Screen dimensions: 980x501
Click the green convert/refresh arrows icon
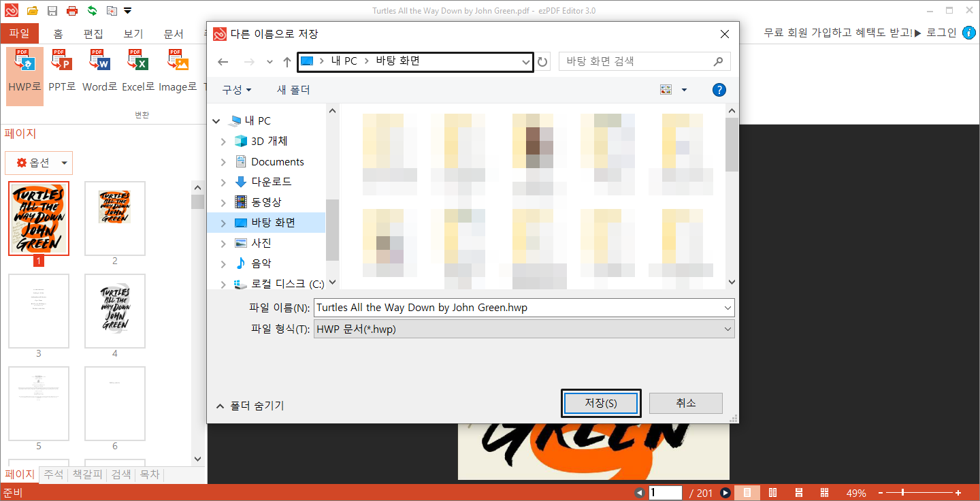click(x=92, y=11)
